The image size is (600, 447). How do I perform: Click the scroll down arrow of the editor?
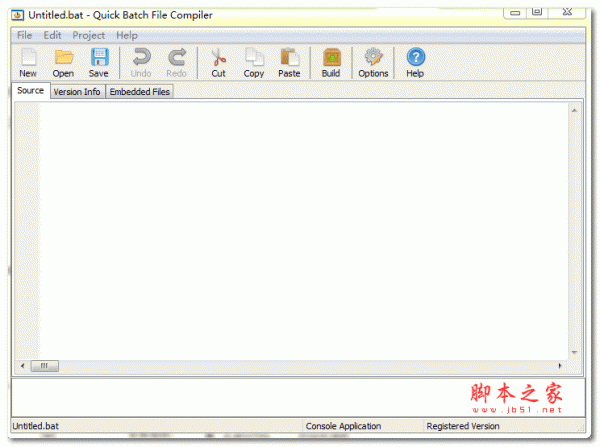coord(574,352)
